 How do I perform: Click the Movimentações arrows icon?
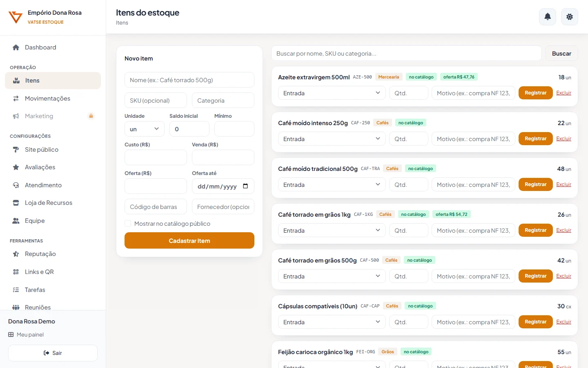16,99
